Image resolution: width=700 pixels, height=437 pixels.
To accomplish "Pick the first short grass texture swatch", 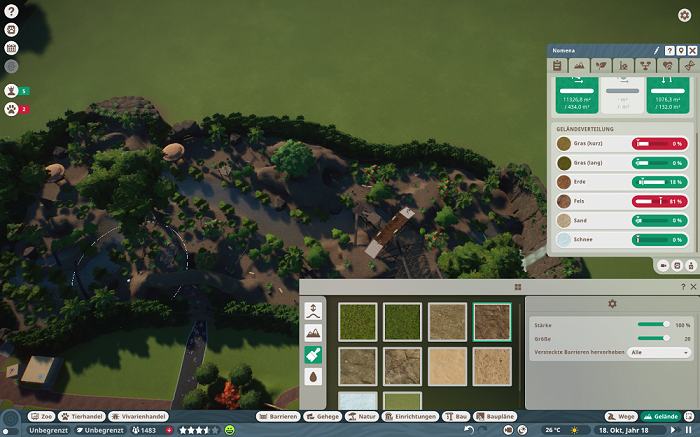I will (358, 322).
